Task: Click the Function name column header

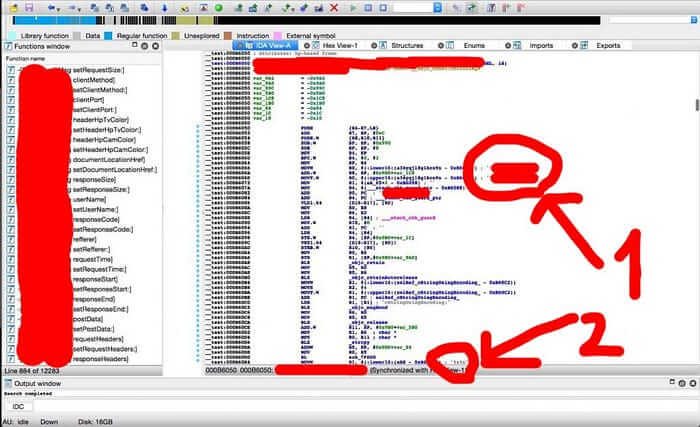Action: click(30, 59)
